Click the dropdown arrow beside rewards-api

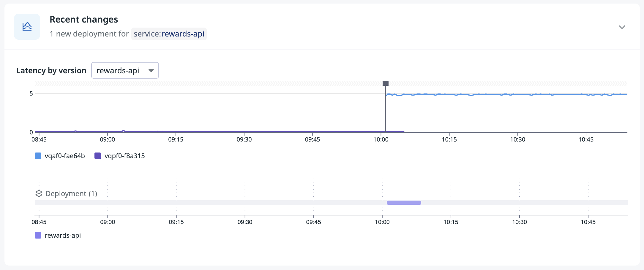(151, 71)
